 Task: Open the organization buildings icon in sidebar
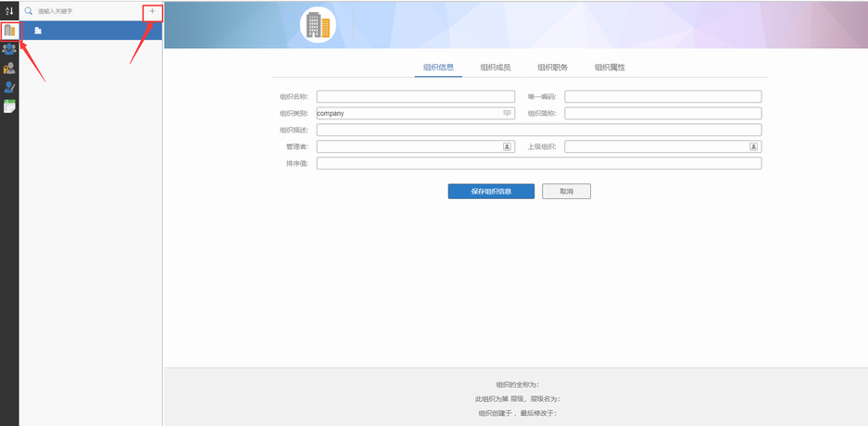pos(9,31)
